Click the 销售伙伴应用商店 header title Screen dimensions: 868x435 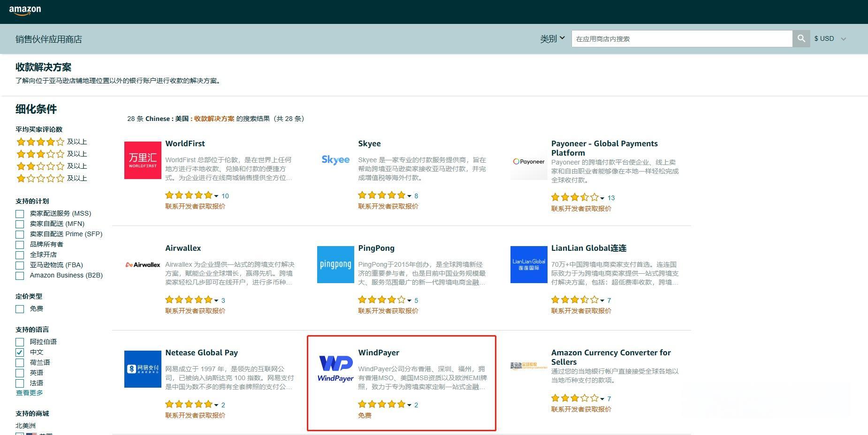49,39
